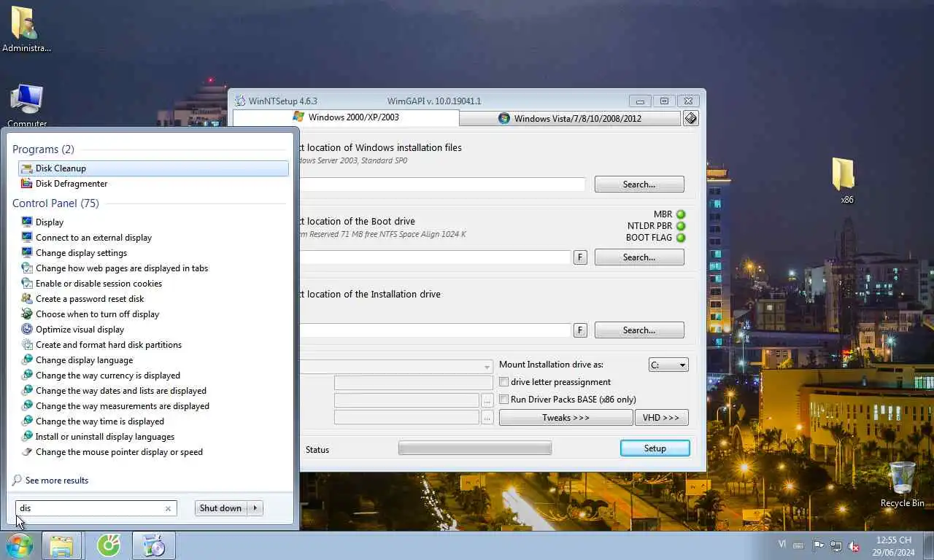934x560 pixels.
Task: Click Search for Windows installation files
Action: point(639,184)
